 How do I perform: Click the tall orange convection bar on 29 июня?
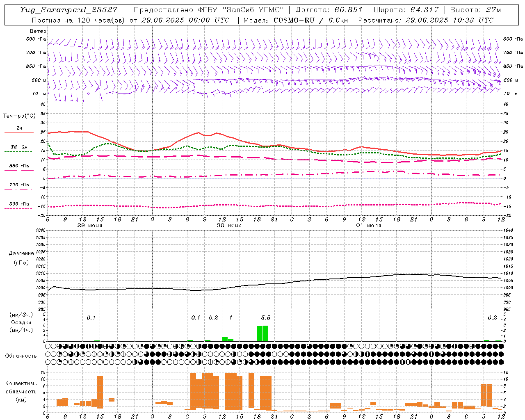(x=100, y=392)
